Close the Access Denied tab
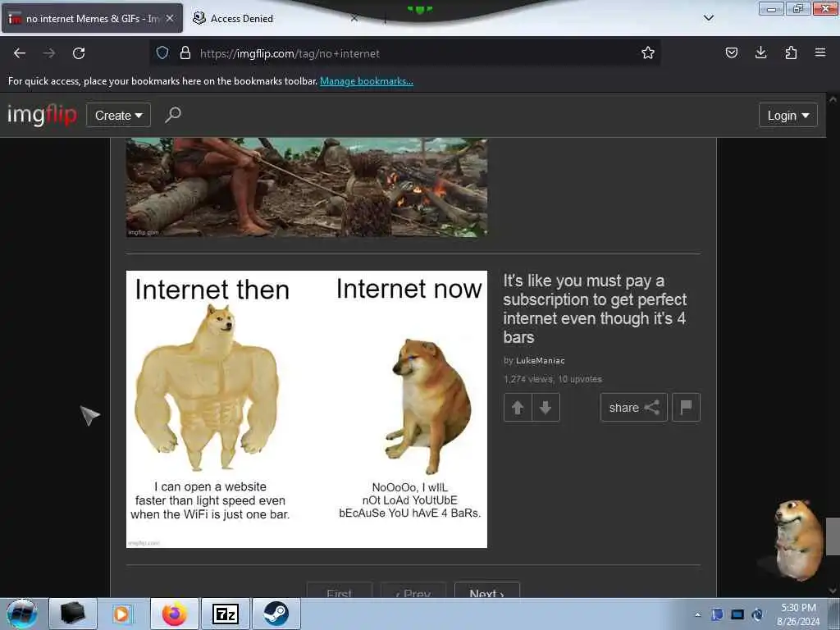 354,18
